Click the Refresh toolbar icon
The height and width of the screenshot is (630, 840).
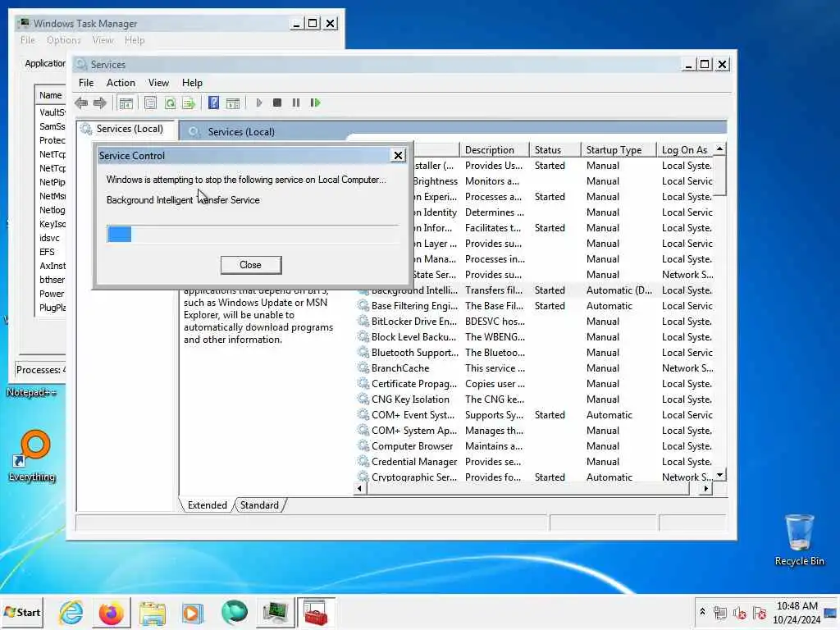170,103
